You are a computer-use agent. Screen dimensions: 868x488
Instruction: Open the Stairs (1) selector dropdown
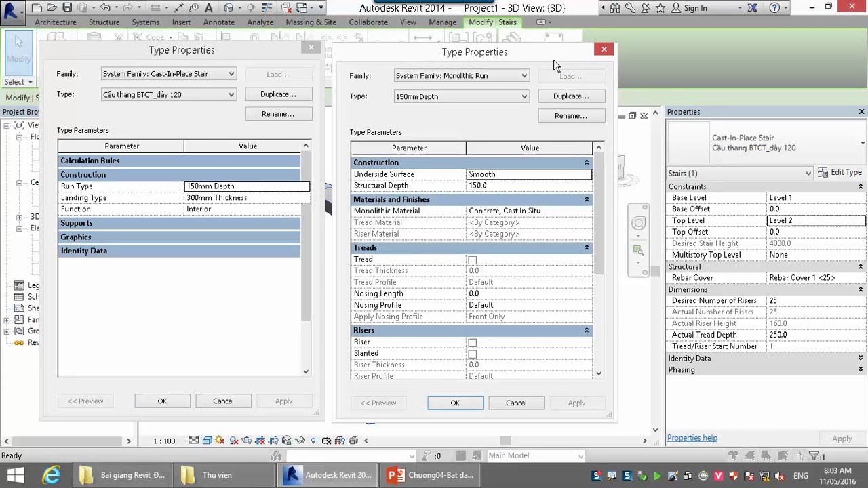[740, 173]
